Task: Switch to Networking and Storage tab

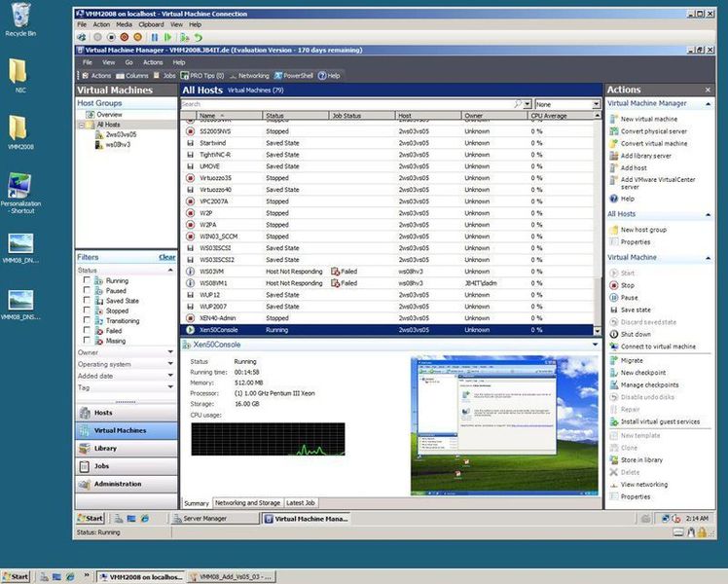Action: (x=247, y=503)
